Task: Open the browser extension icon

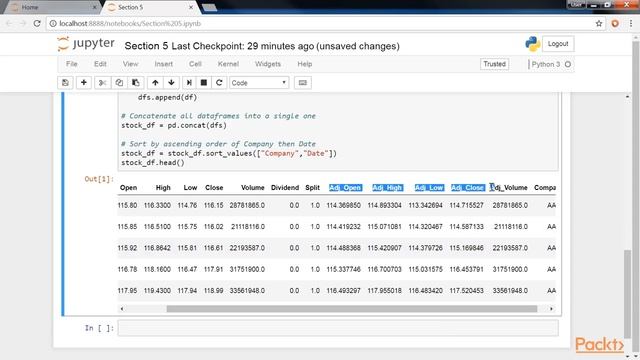Action: [615, 24]
